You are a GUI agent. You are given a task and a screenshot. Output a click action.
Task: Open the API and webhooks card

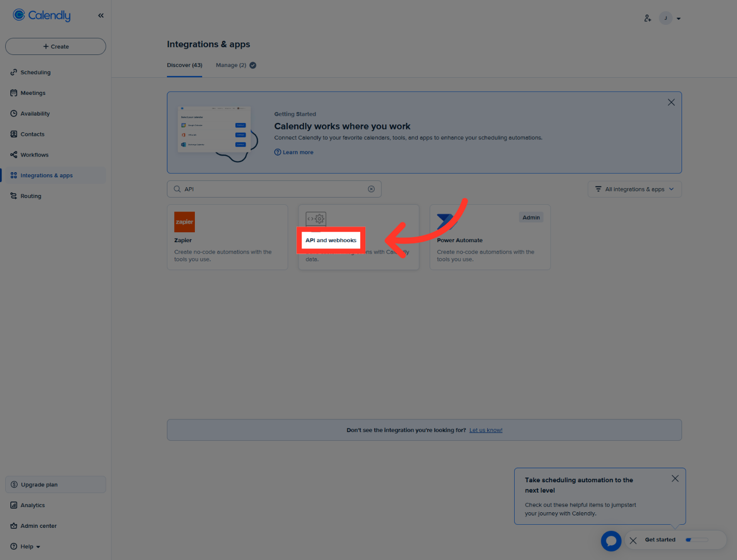pos(359,237)
